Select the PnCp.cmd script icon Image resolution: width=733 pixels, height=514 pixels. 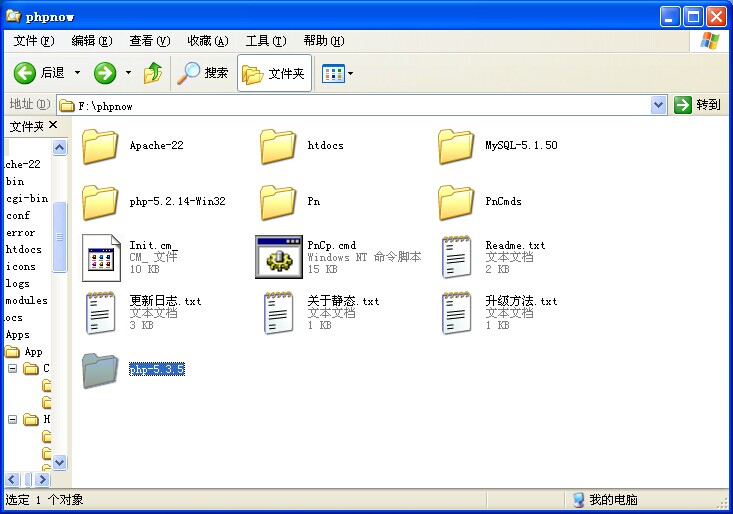point(278,257)
